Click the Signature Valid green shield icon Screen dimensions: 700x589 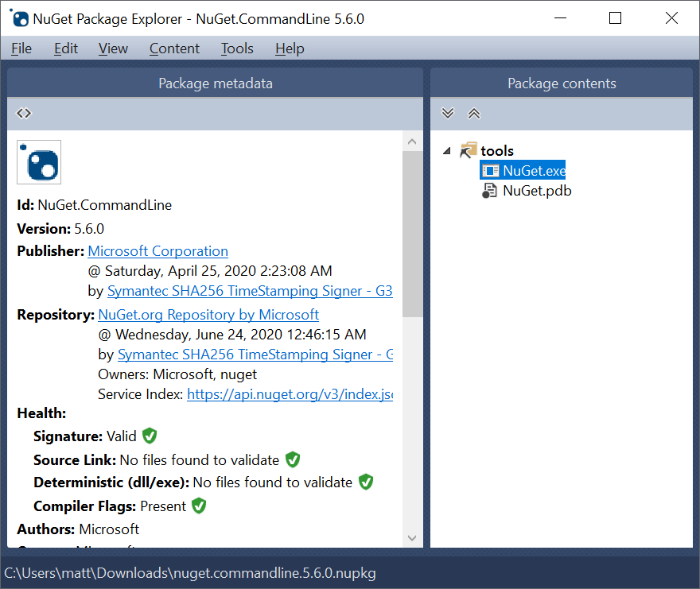150,436
